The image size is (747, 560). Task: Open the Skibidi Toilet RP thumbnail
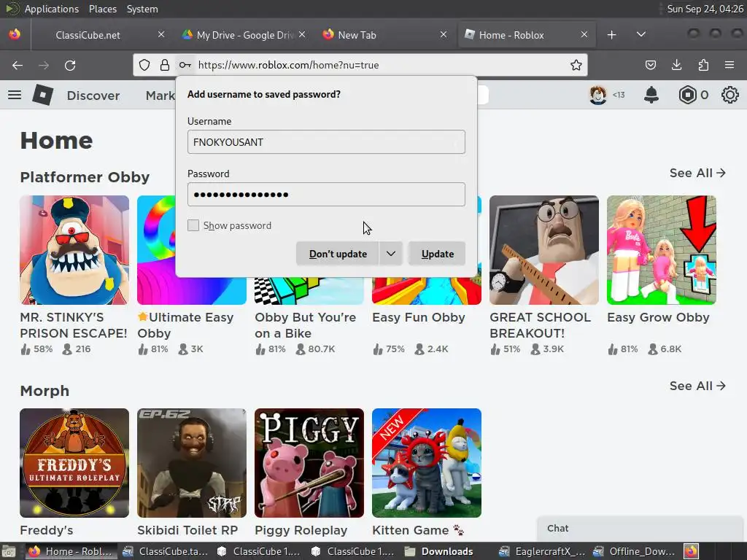coord(192,463)
